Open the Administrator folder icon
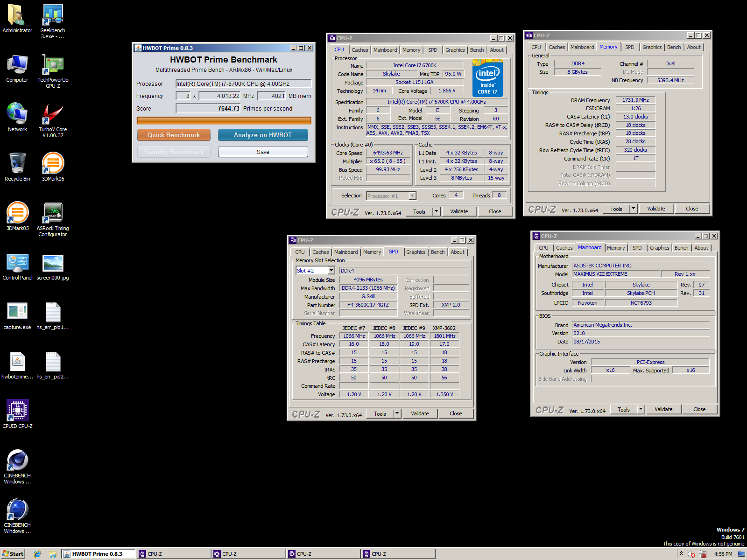 [17, 19]
